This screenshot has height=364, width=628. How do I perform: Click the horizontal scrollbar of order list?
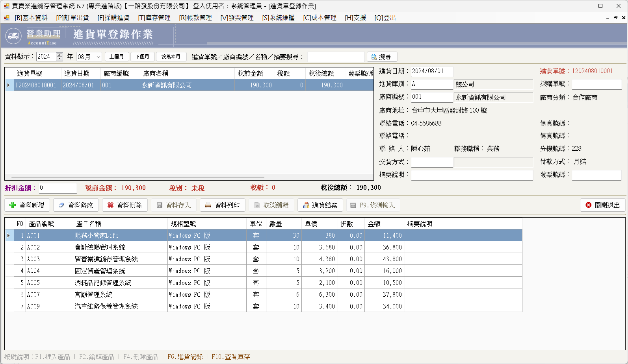138,177
